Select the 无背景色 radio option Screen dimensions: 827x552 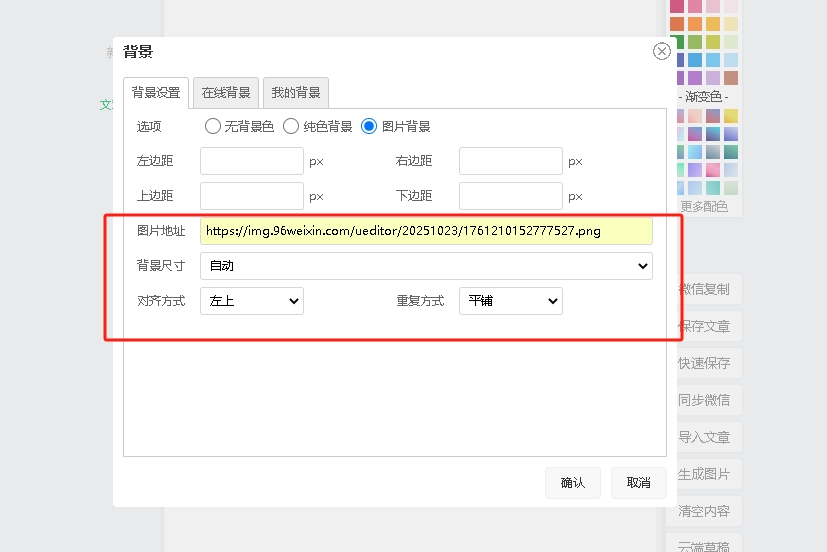tap(212, 127)
